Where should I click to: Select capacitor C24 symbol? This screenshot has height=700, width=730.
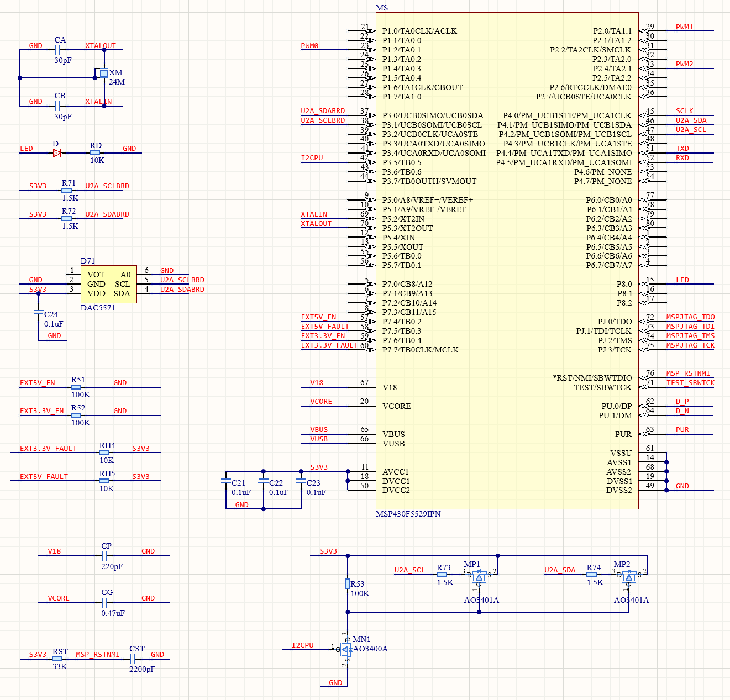(38, 313)
